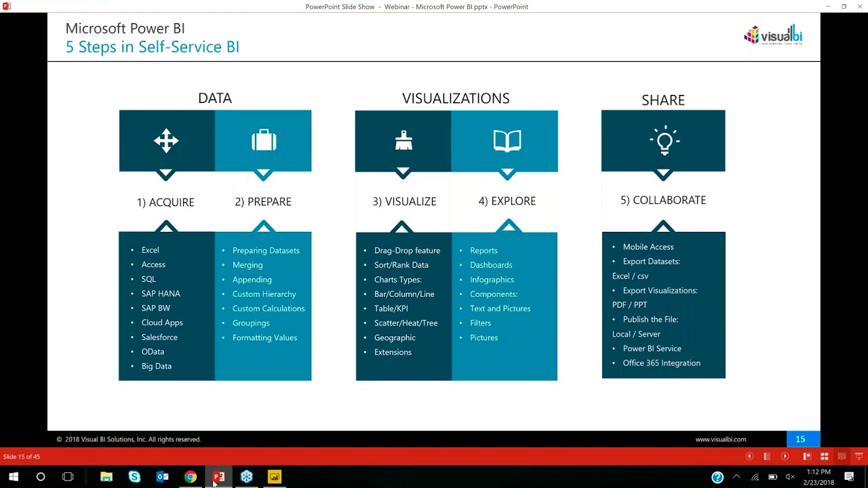Open Google Chrome from taskbar

pyautogui.click(x=191, y=477)
